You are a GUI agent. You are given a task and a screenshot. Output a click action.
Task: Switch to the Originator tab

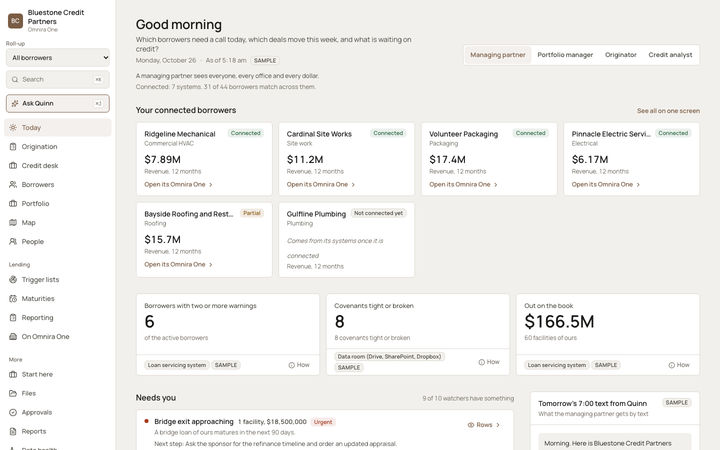(621, 55)
